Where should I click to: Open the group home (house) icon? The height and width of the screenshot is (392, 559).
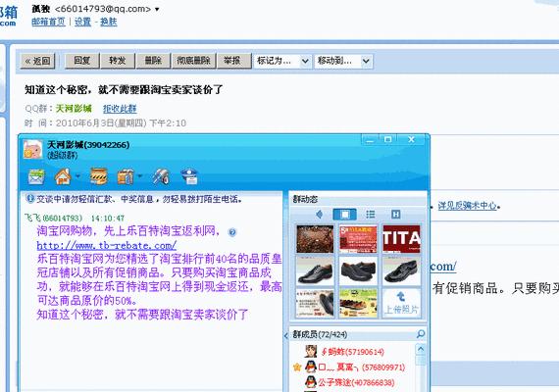[x=63, y=176]
